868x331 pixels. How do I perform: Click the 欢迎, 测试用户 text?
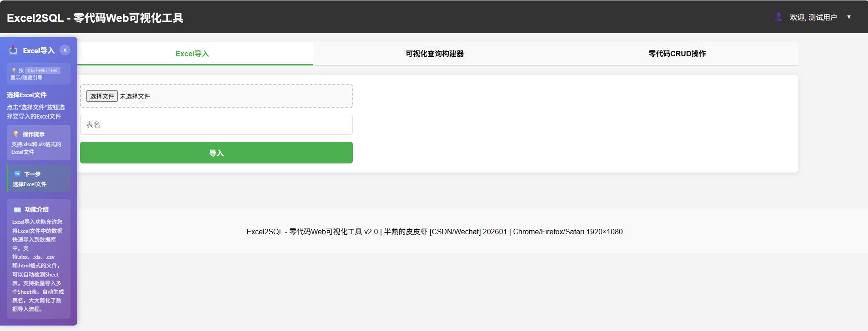[x=813, y=17]
